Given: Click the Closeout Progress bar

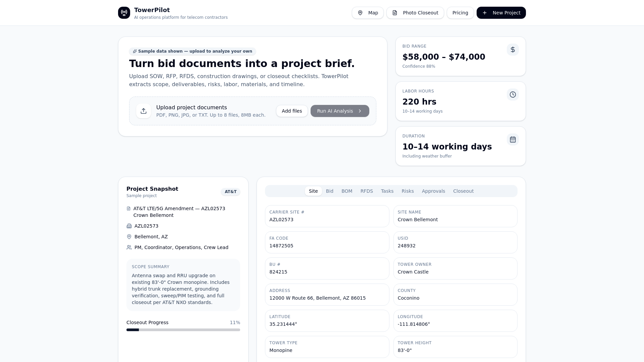Looking at the screenshot, I should point(183,330).
